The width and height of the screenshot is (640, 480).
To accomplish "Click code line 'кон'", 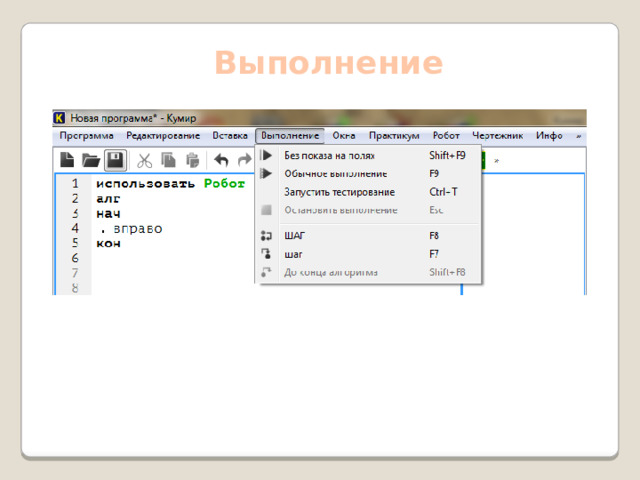I will tap(108, 244).
